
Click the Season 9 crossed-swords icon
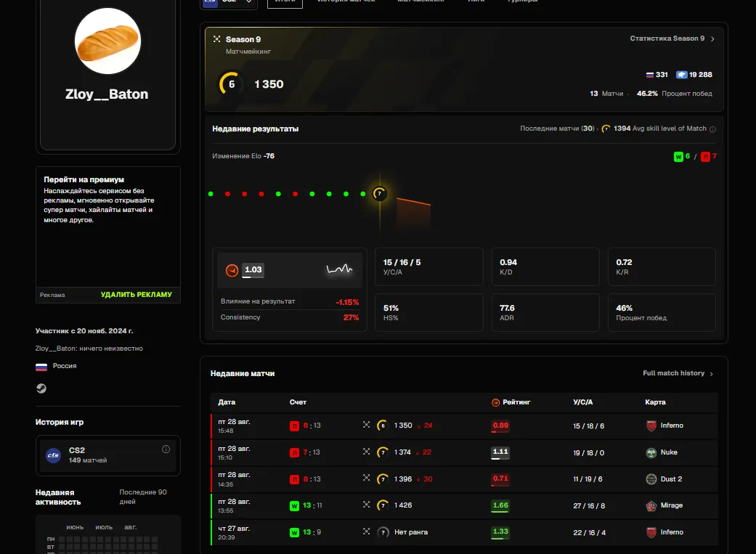point(217,39)
